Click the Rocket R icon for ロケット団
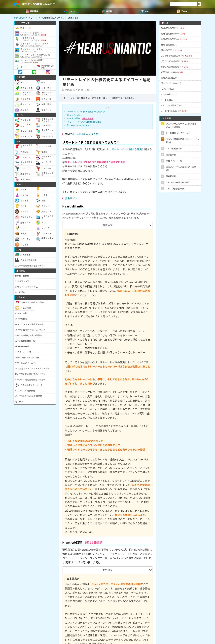This screenshot has width=215, height=644. pyautogui.click(x=38, y=99)
